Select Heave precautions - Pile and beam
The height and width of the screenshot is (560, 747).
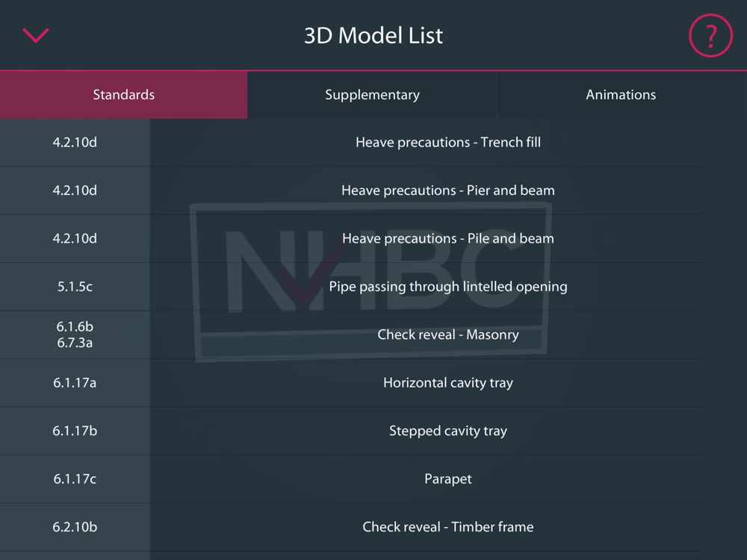[x=448, y=238]
